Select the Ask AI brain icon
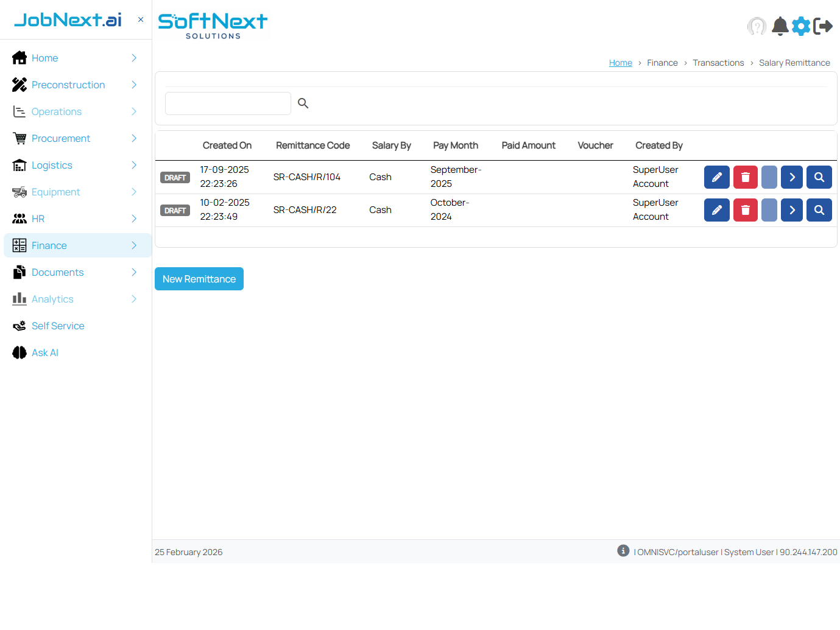840x630 pixels. tap(19, 352)
